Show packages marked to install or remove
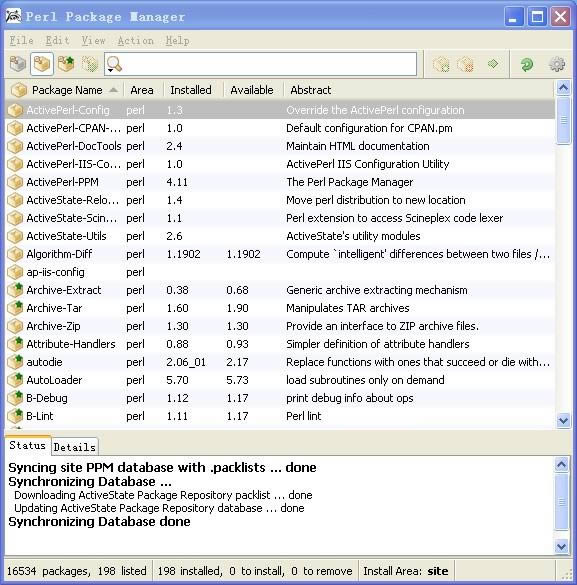This screenshot has width=577, height=585. pos(90,64)
